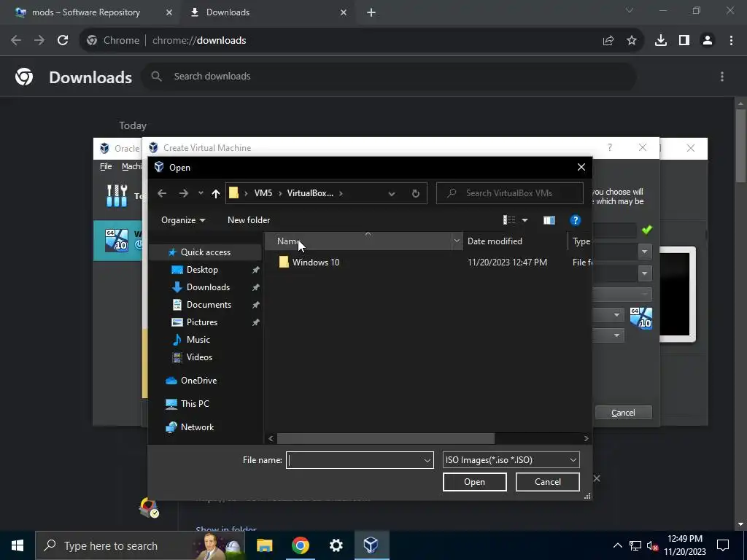Viewport: 747px width, 560px height.
Task: Open OneDrive in navigation pane
Action: pyautogui.click(x=198, y=381)
